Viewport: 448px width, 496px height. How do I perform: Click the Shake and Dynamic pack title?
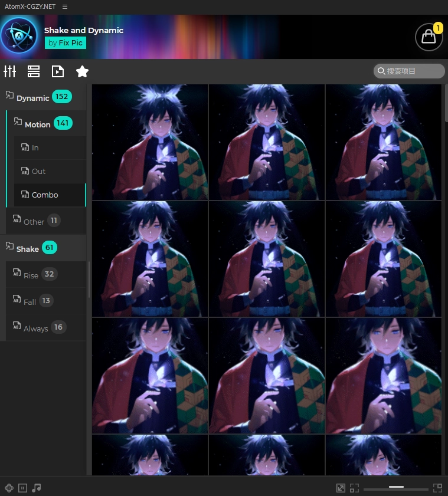pyautogui.click(x=84, y=30)
